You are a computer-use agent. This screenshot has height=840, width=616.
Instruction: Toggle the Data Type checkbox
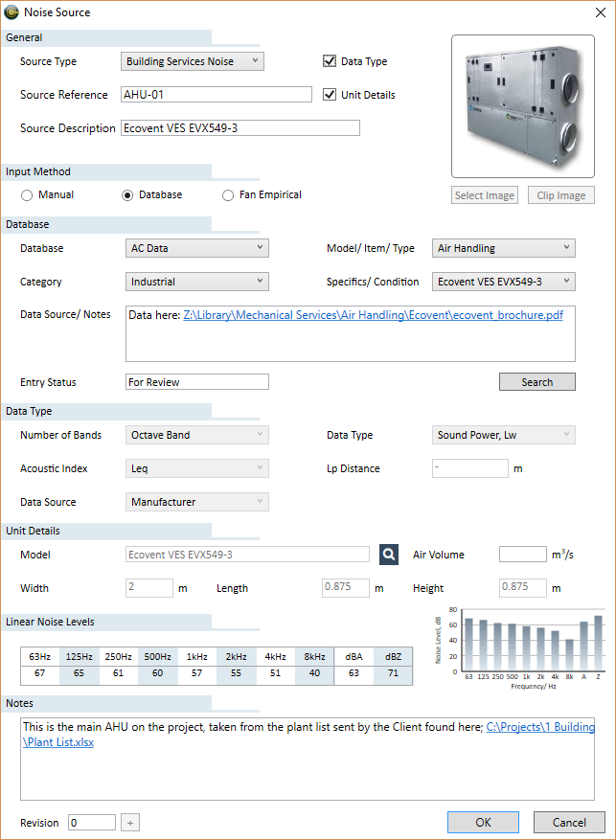point(331,61)
